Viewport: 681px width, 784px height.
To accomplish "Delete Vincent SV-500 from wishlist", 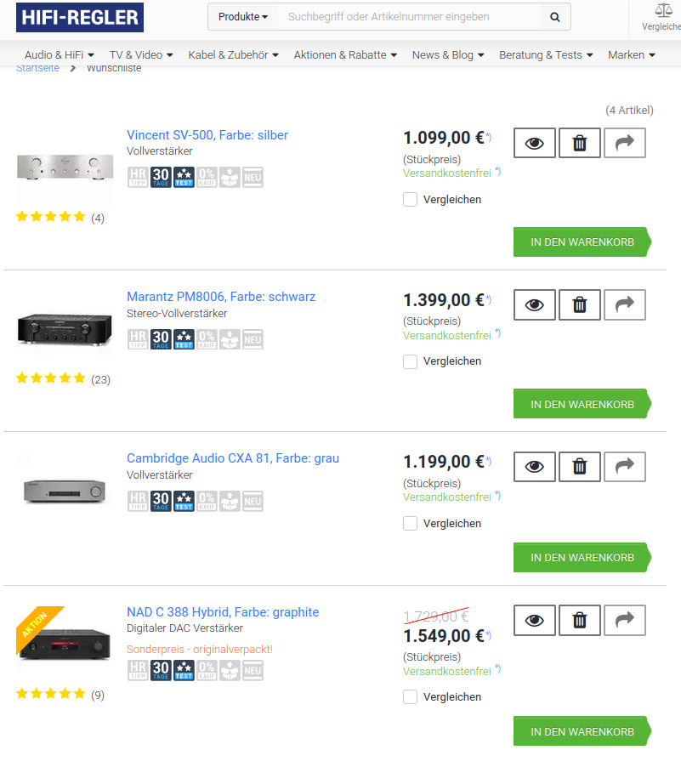I will (580, 143).
